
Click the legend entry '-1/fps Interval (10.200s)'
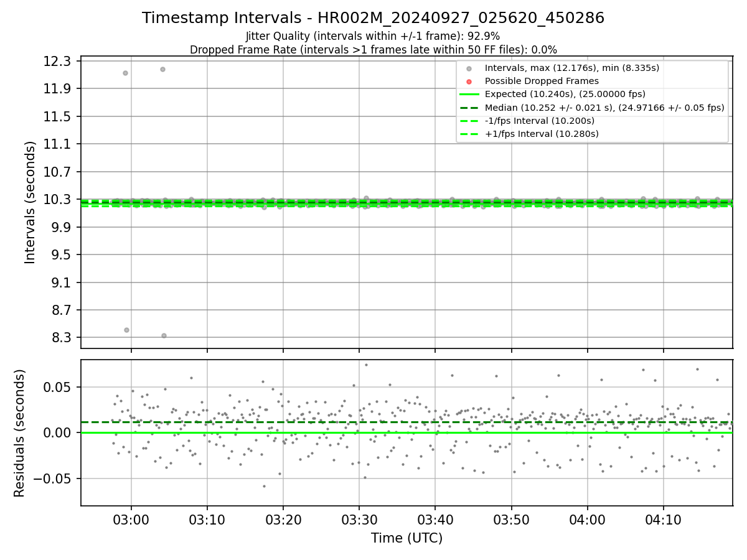540,121
